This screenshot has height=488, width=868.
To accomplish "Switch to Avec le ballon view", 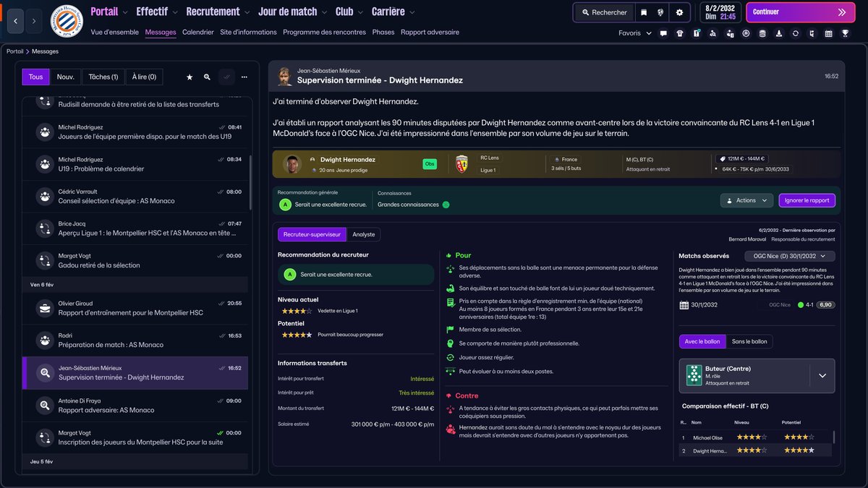I will pyautogui.click(x=702, y=341).
